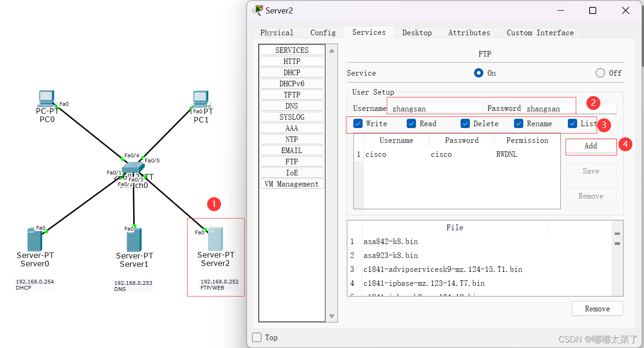Click the Password input field
Viewport: 644px width, 348px height.
click(571, 109)
